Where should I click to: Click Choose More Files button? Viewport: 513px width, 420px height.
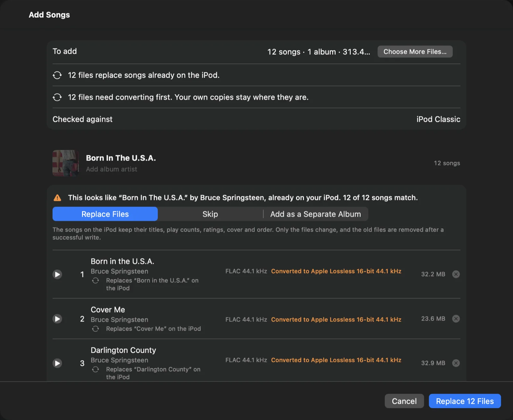click(415, 52)
